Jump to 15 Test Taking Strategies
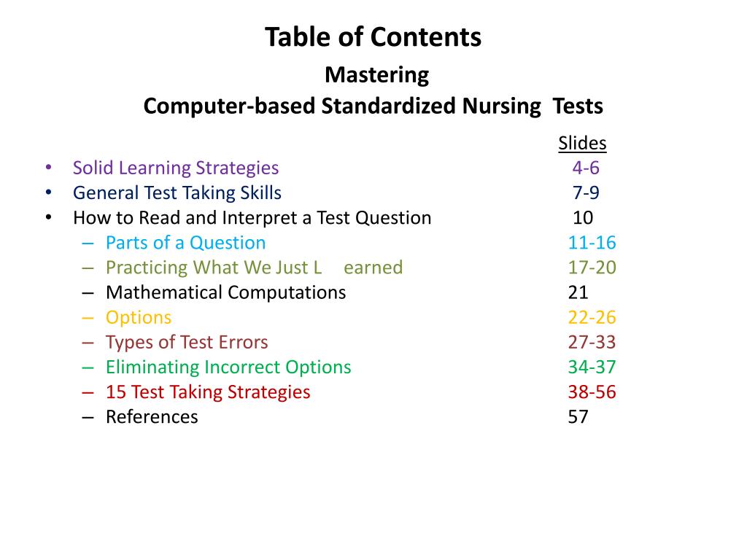The height and width of the screenshot is (560, 747). 208,392
